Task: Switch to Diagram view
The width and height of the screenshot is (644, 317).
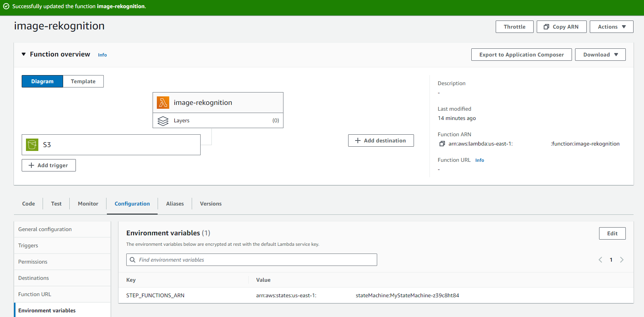Action: (42, 81)
